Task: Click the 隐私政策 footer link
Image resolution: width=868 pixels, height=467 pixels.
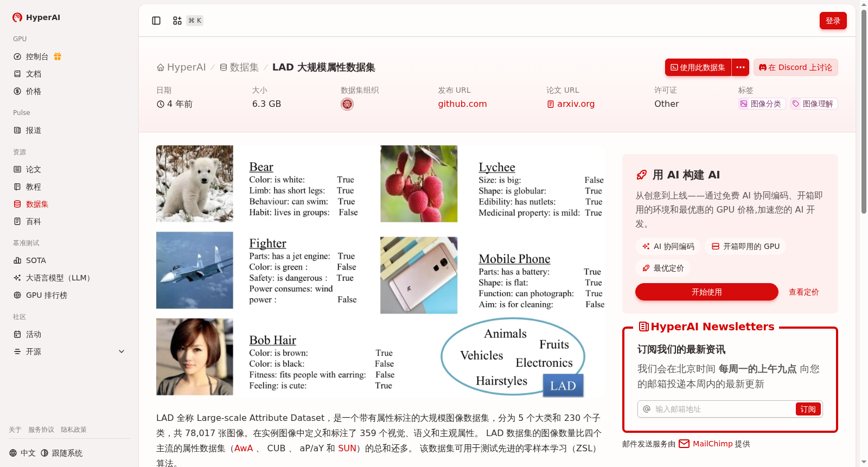Action: click(74, 430)
